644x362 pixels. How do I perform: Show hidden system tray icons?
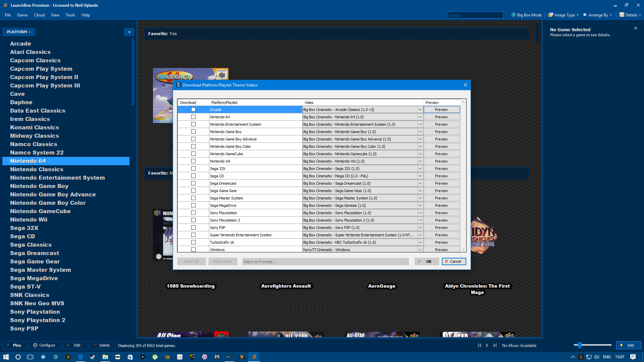click(573, 357)
